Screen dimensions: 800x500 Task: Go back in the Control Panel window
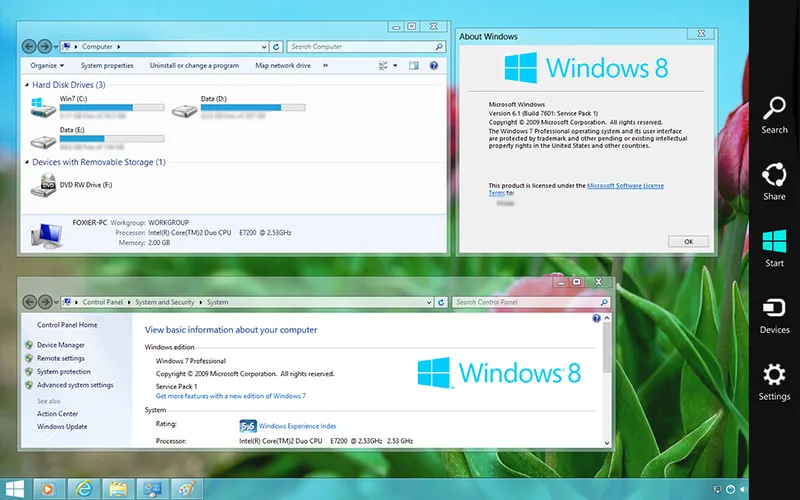tap(29, 302)
